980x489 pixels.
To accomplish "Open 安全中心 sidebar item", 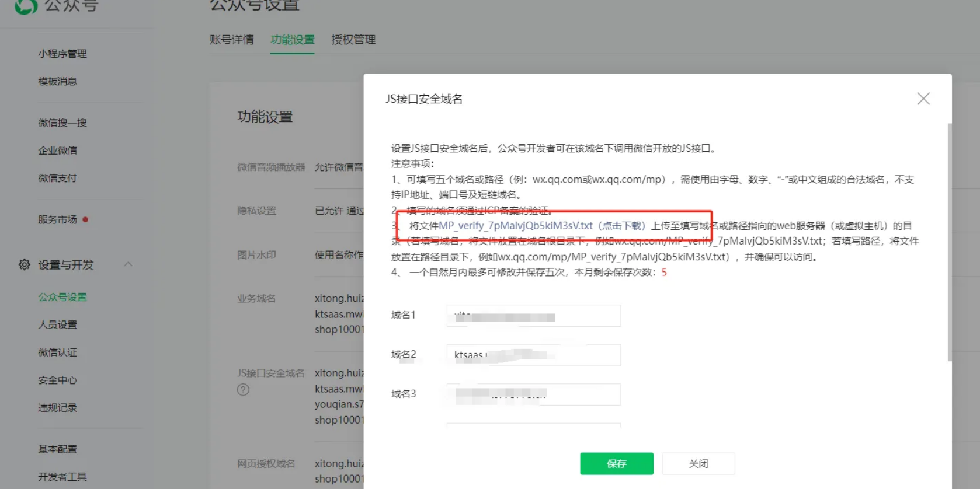I will click(58, 380).
